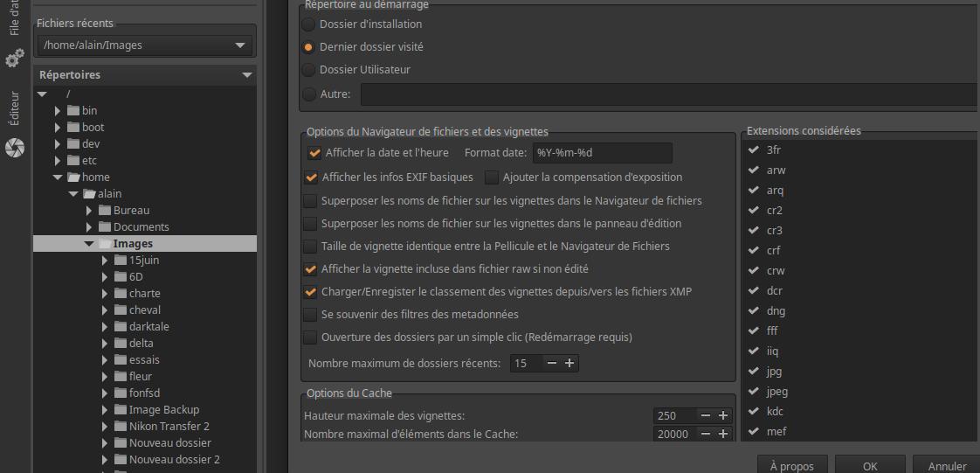
Task: Increase maximum recent folders with plus
Action: 569,364
